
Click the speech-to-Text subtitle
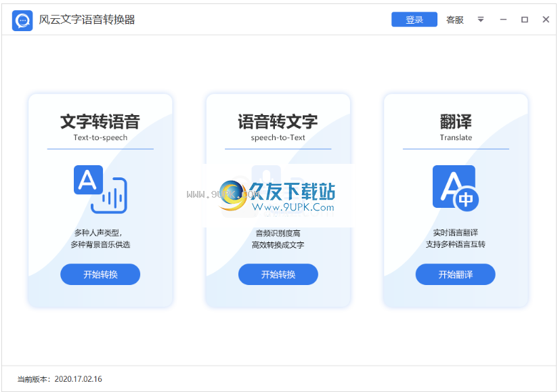click(x=278, y=137)
